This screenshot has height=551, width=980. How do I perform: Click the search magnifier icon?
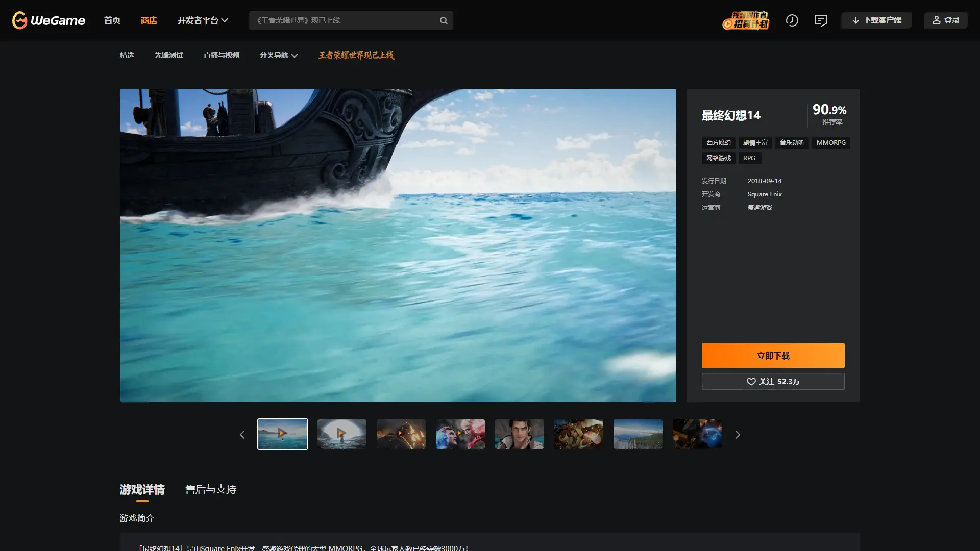pos(443,20)
